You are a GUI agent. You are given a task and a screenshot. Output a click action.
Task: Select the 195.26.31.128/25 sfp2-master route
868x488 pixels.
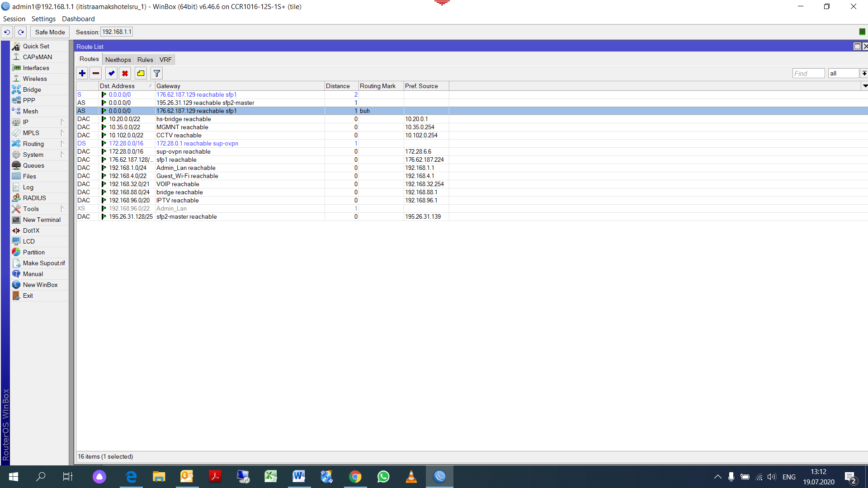tap(472, 216)
